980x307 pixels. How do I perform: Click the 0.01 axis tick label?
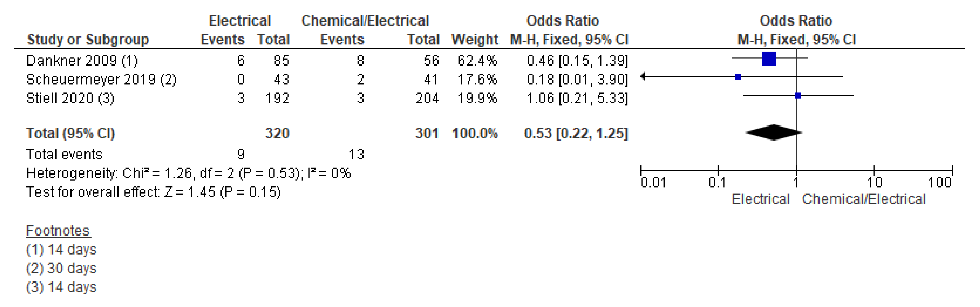tap(653, 183)
